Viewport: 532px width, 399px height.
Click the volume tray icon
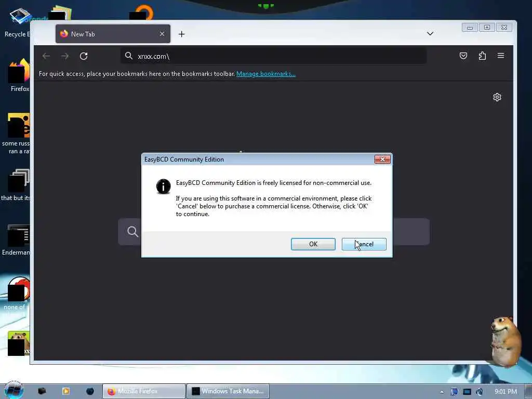click(x=480, y=392)
